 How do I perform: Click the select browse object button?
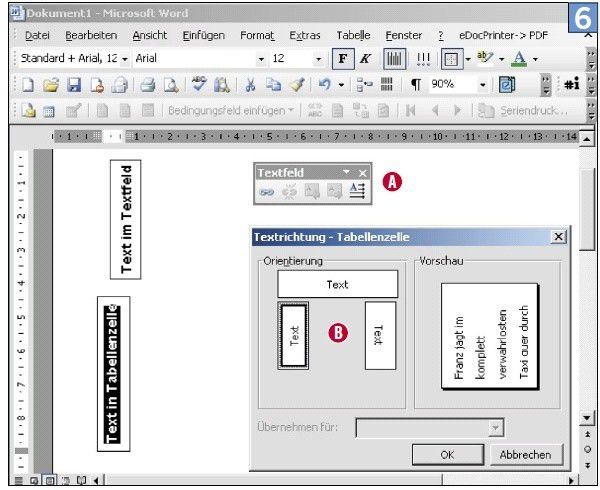(x=587, y=450)
